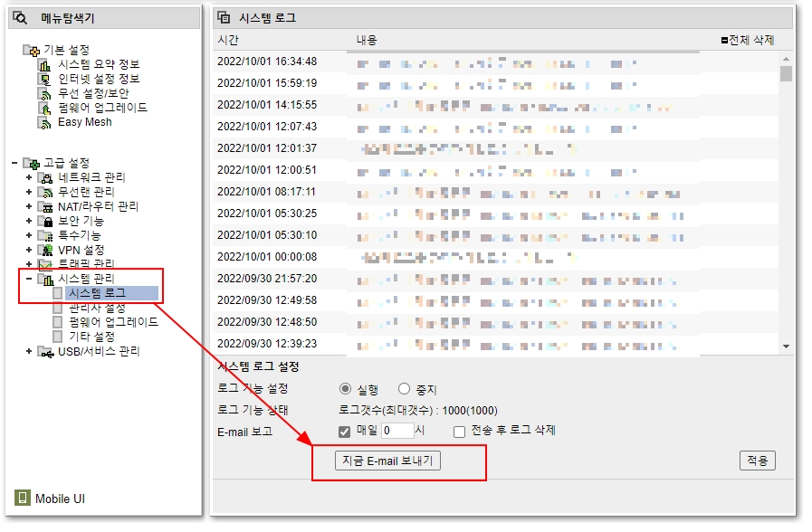Uncheck the 매일 E-mail report checkbox
Screen dimensions: 812x532
point(344,432)
